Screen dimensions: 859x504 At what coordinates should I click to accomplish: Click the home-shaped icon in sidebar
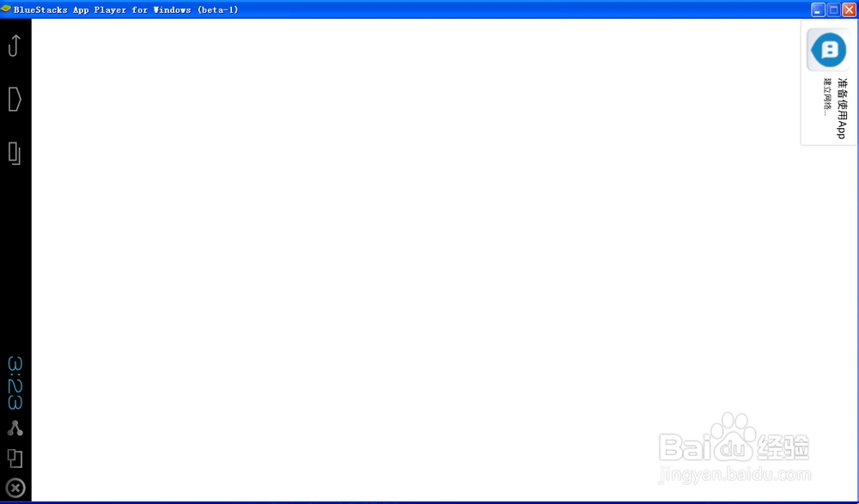point(15,99)
